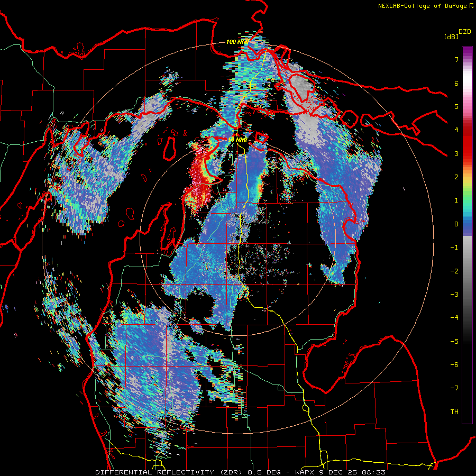Click the 7 value on the color scale
The height and width of the screenshot is (476, 476).
click(x=456, y=59)
